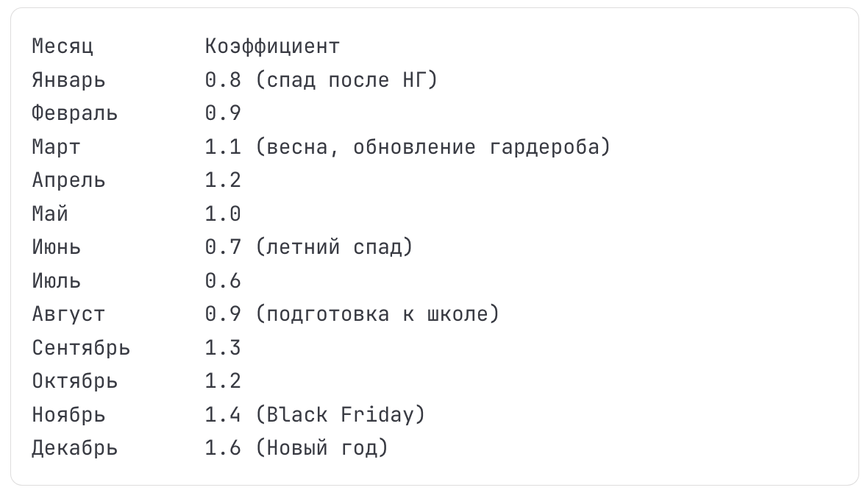Viewport: 868px width, 493px height.
Task: Click the 1.3 coefficient for Сентябрь
Action: click(223, 347)
